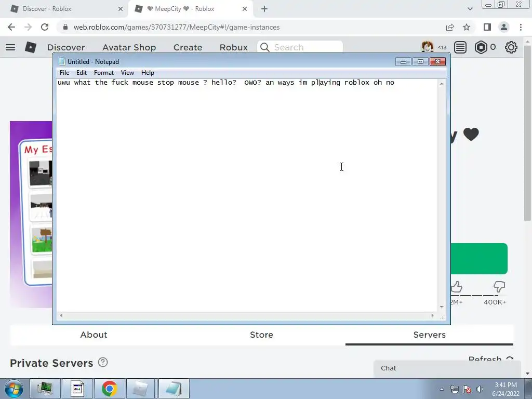Viewport: 532px width, 399px height.
Task: Go forward in Chrome
Action: [x=28, y=27]
